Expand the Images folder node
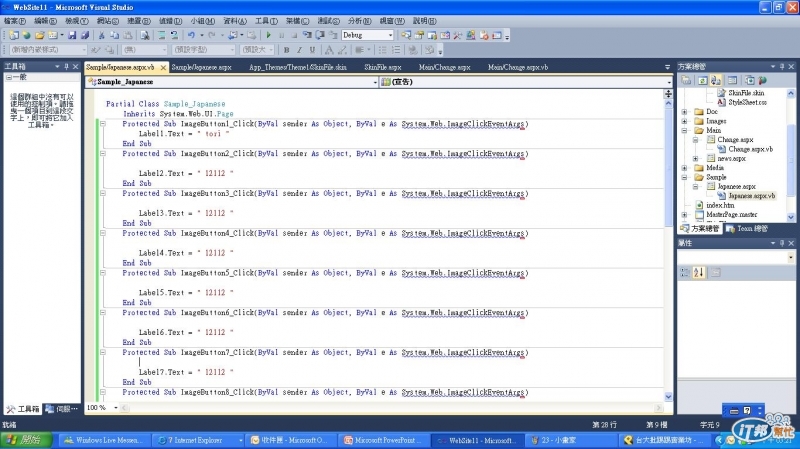The image size is (800, 449). click(x=685, y=121)
